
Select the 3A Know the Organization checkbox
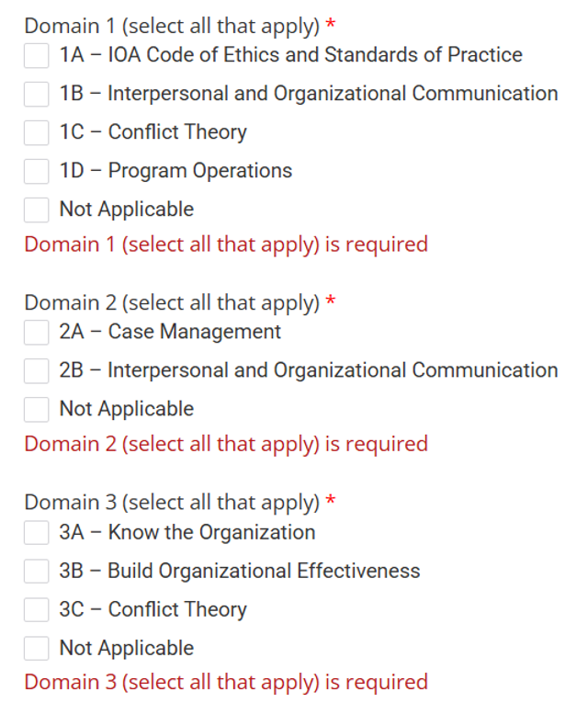[x=36, y=532]
